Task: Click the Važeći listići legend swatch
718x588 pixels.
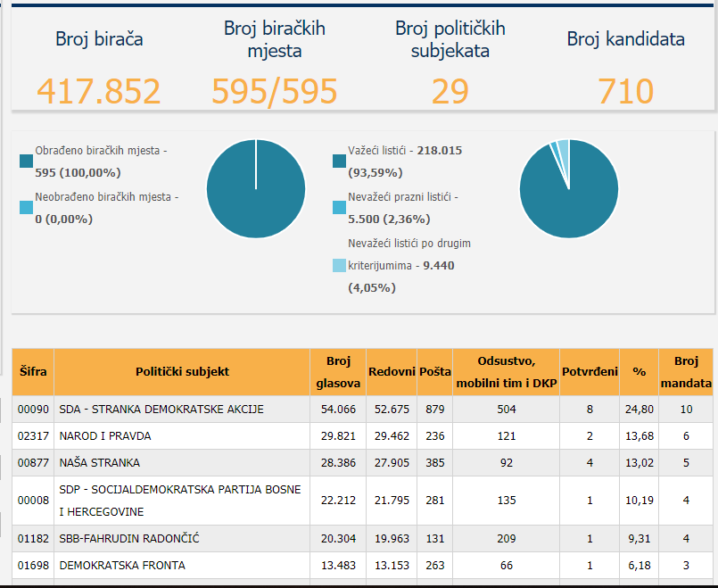Action: (339, 161)
